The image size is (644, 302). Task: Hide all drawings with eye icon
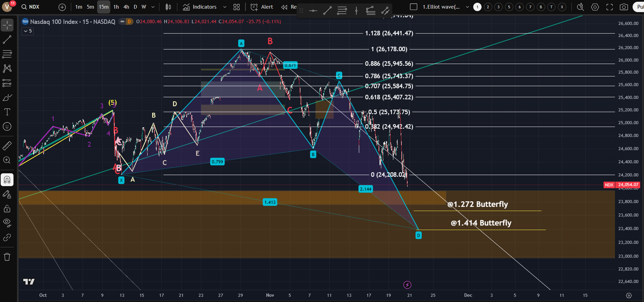[7, 222]
